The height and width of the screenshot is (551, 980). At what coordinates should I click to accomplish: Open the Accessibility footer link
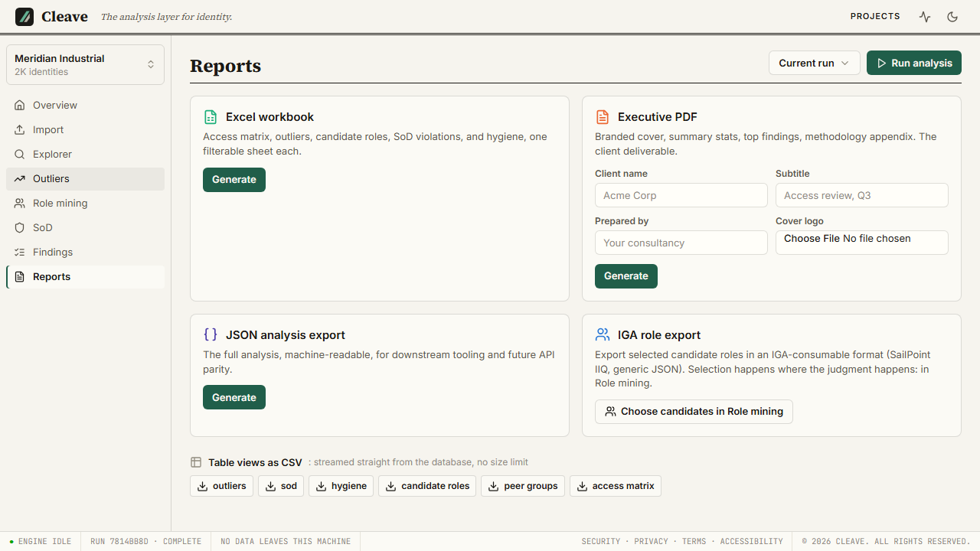pos(752,541)
